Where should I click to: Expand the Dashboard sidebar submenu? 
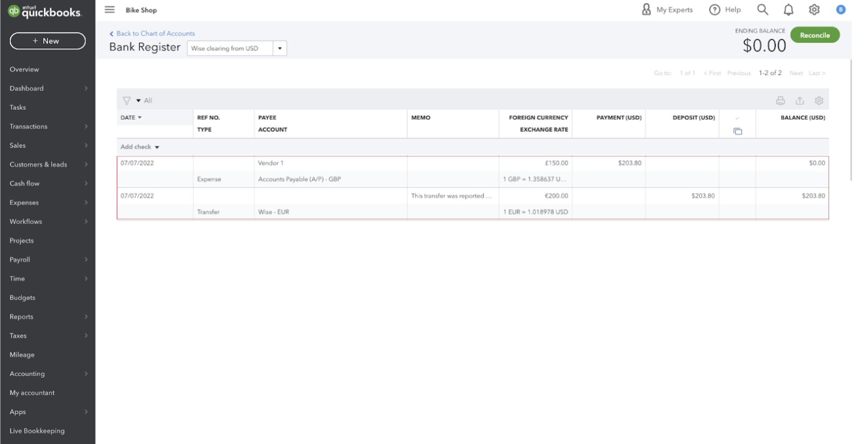[x=86, y=89]
